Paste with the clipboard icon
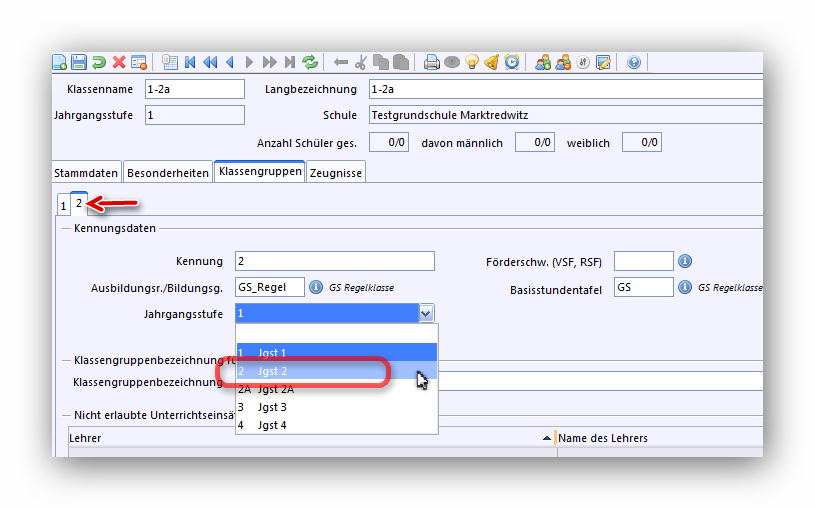Viewport: 815px width, 509px height. (x=401, y=62)
